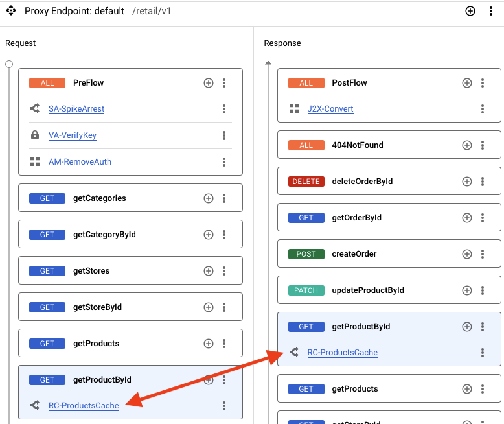Add a step to the getCategoryById flow
Screen dimensions: 504x424
tap(209, 235)
